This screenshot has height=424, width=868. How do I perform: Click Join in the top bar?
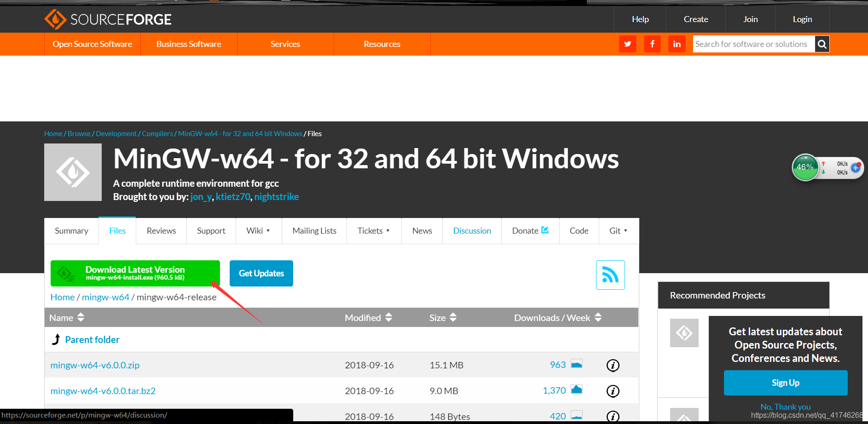coord(751,19)
